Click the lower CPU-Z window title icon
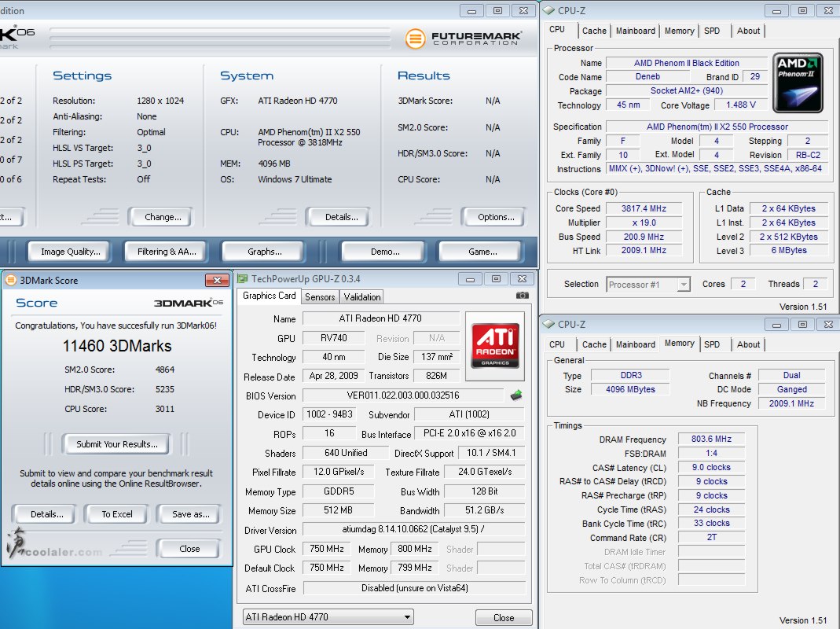 (x=548, y=324)
